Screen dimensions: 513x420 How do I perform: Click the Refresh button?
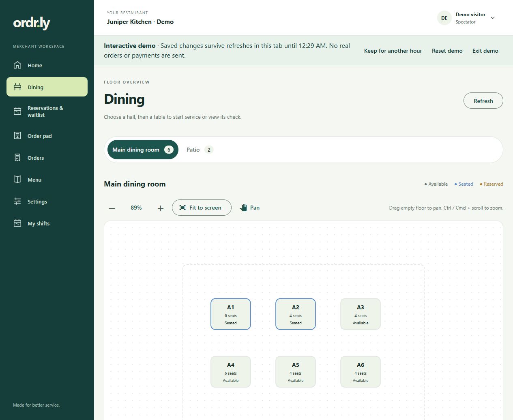click(x=483, y=101)
